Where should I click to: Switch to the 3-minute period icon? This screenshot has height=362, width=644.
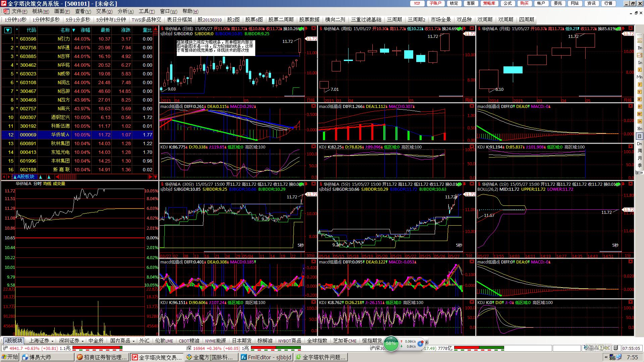640,84
